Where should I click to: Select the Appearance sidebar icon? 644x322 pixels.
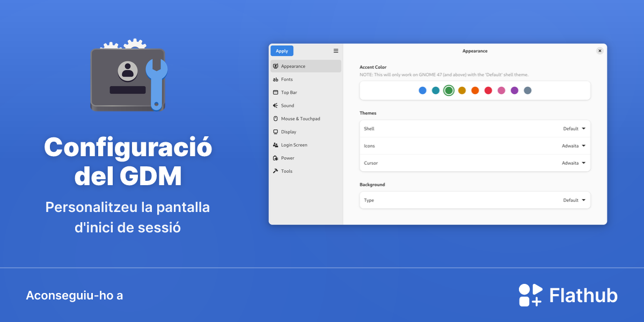pos(275,66)
